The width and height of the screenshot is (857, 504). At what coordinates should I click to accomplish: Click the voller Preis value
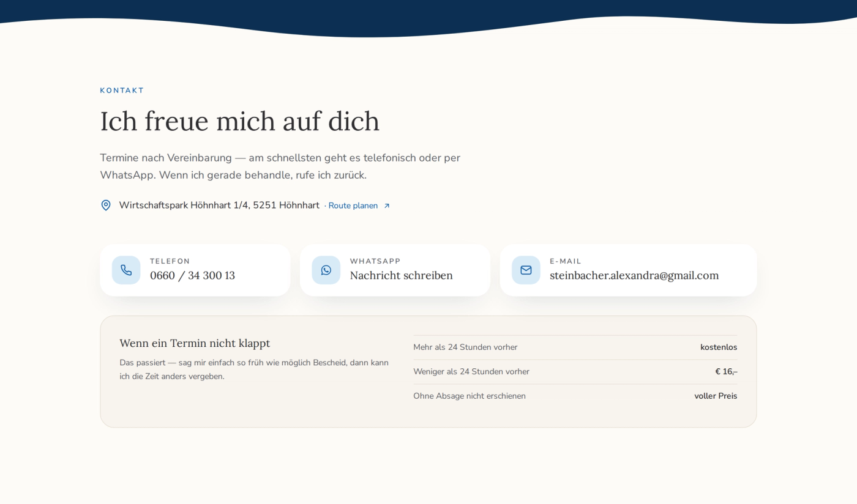716,396
